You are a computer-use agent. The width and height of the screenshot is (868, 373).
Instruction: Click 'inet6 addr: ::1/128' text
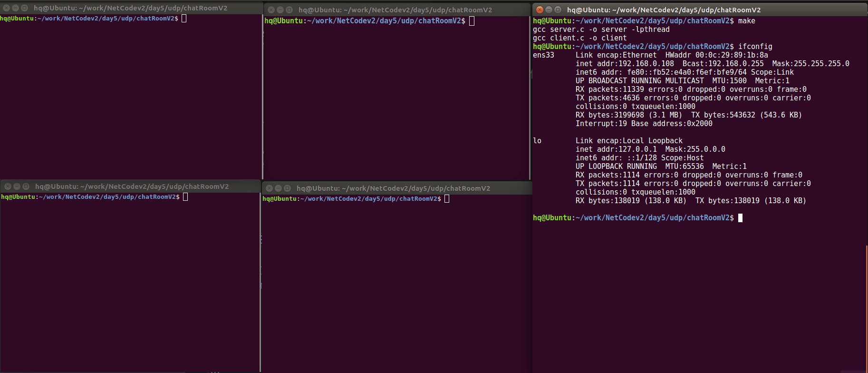[x=616, y=158]
